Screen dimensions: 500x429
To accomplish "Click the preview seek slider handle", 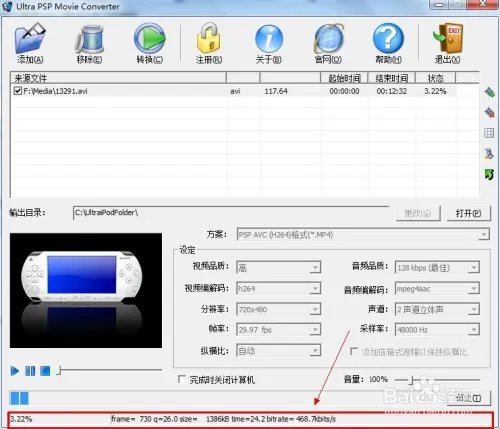I will pos(59,370).
